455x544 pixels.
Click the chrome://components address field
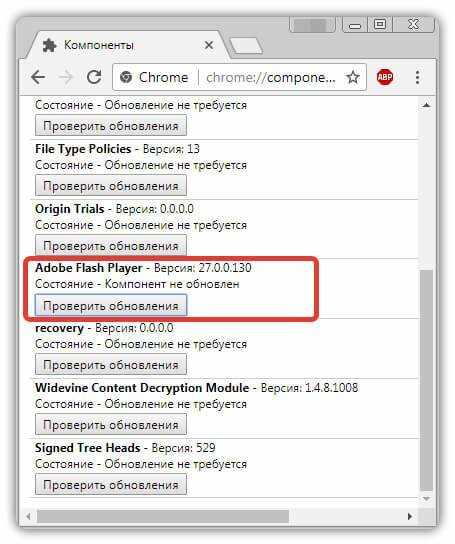click(x=271, y=77)
